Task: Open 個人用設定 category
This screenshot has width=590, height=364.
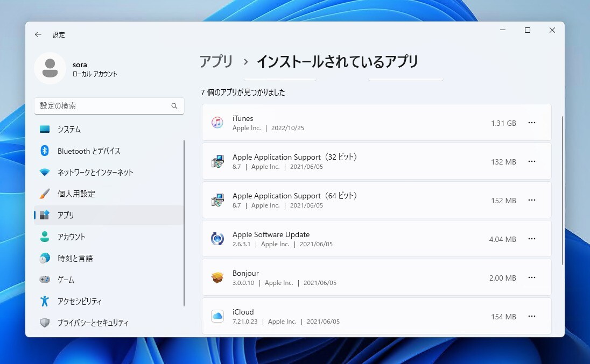Action: 109,194
